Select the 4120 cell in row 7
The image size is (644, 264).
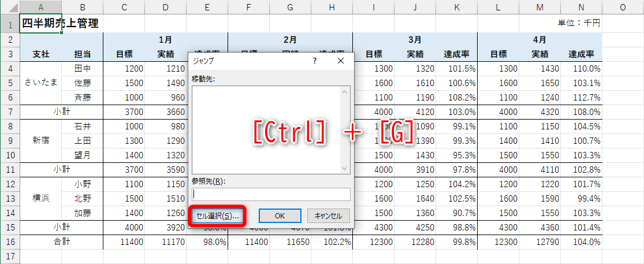coord(415,111)
